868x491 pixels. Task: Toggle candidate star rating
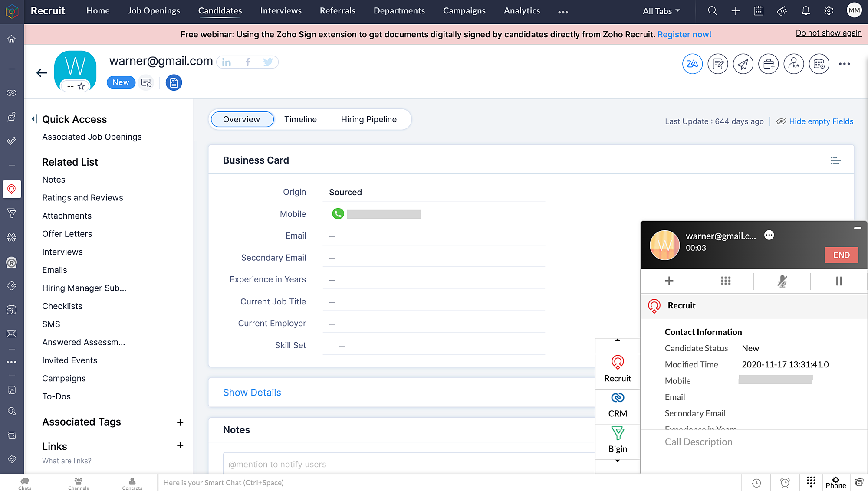[81, 86]
